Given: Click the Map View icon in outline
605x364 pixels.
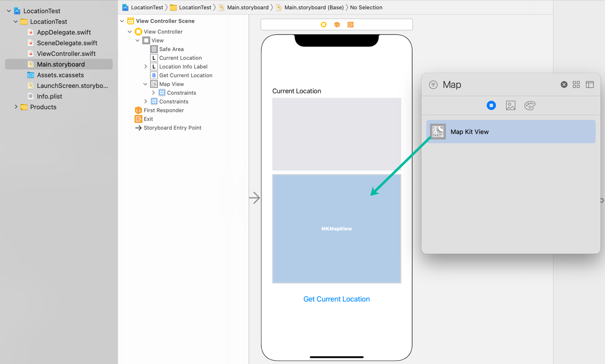Looking at the screenshot, I should pyautogui.click(x=154, y=84).
